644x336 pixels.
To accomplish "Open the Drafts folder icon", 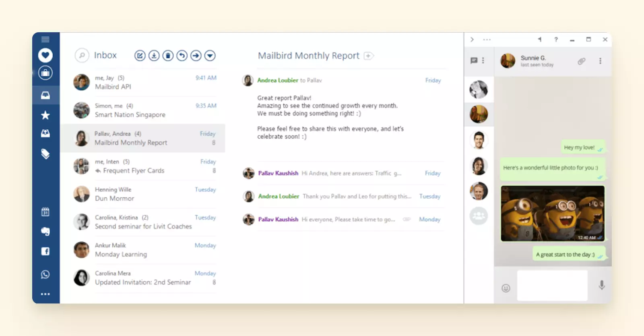I will point(45,133).
